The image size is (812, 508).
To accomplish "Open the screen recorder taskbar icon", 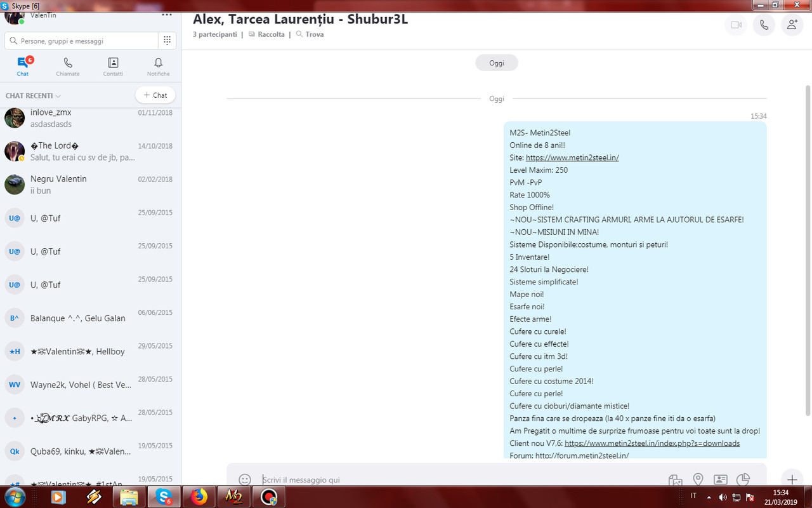I will [269, 497].
